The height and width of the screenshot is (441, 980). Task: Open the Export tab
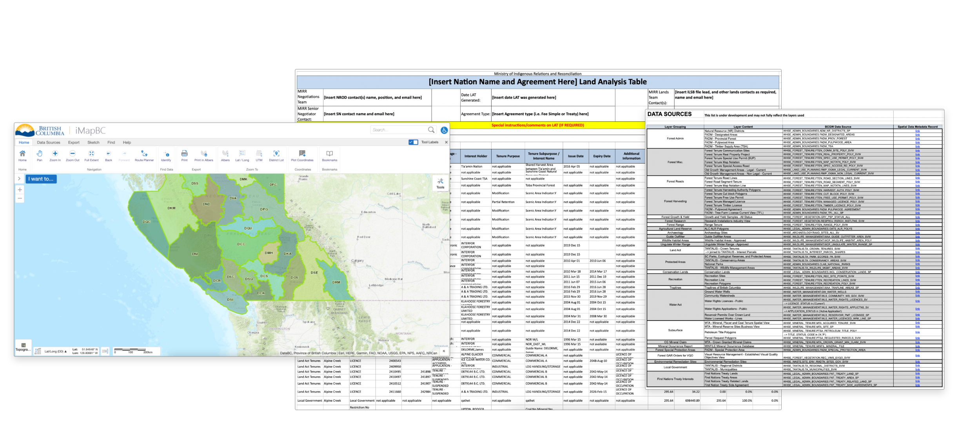[x=74, y=142]
